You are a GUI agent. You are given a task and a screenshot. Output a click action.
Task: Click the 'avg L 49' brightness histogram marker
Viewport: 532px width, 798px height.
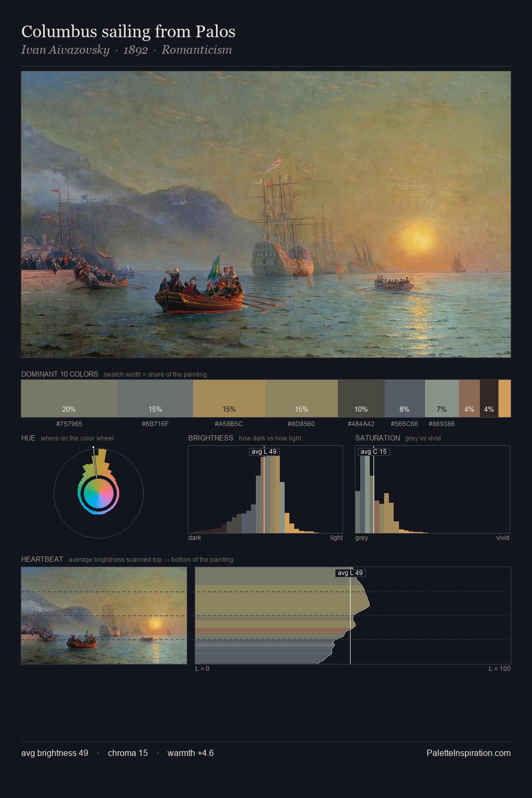(x=264, y=452)
